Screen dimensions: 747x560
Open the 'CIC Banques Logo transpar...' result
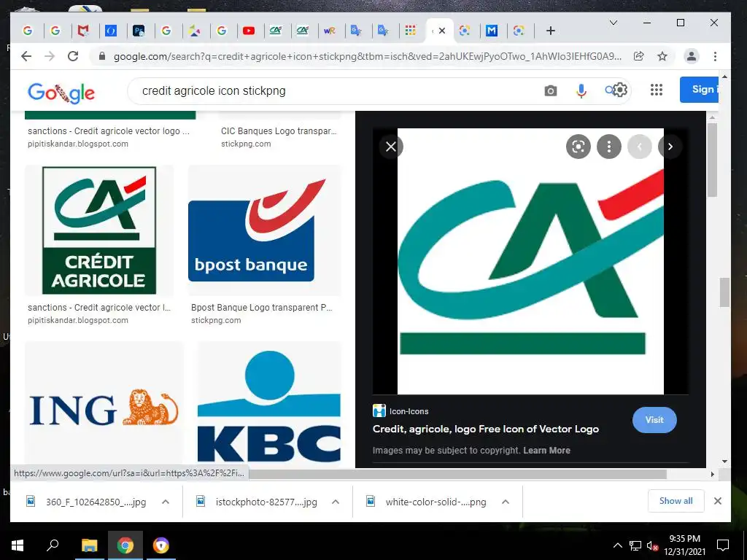[x=279, y=131]
